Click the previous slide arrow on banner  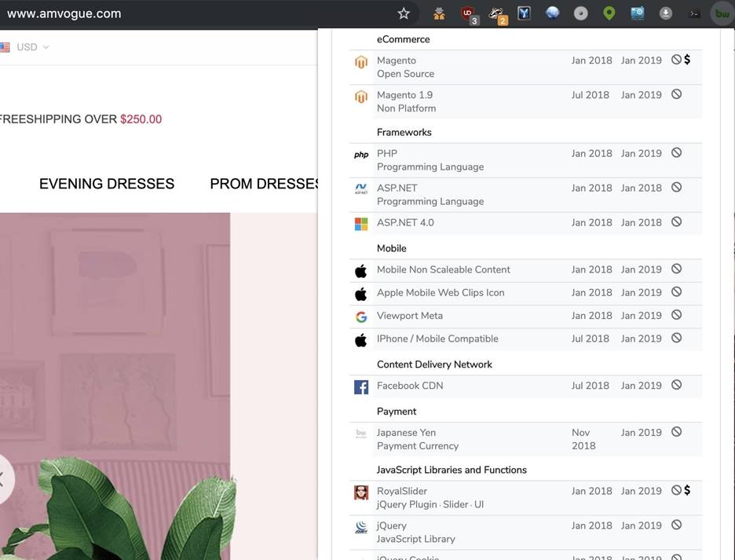[4, 479]
